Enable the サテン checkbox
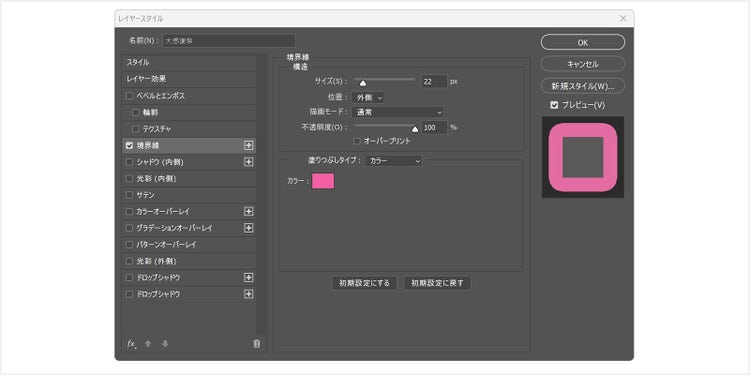This screenshot has height=375, width=750. pos(129,195)
